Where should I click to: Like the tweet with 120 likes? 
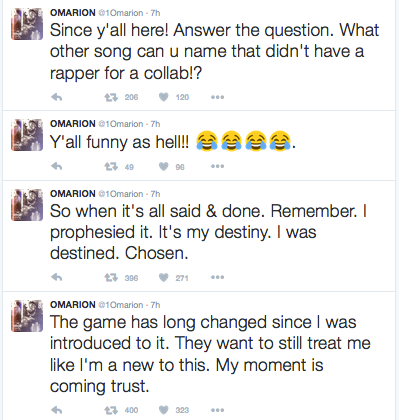tap(163, 97)
